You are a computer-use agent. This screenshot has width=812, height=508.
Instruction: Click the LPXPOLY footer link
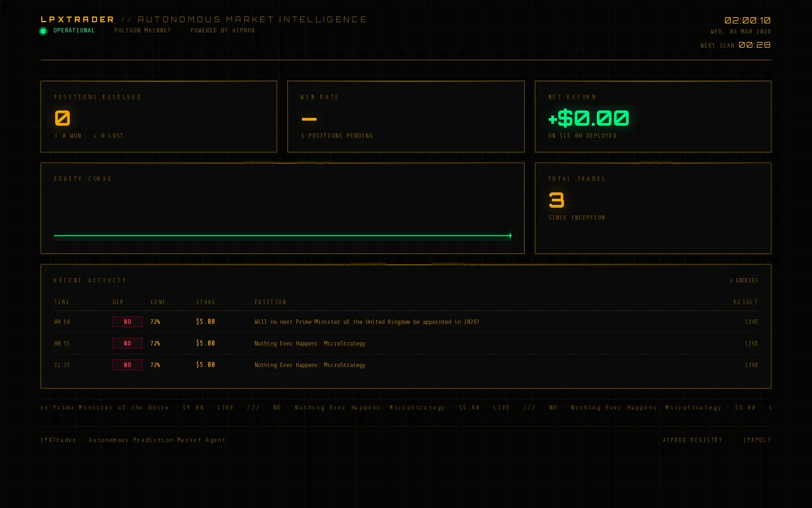(x=757, y=440)
